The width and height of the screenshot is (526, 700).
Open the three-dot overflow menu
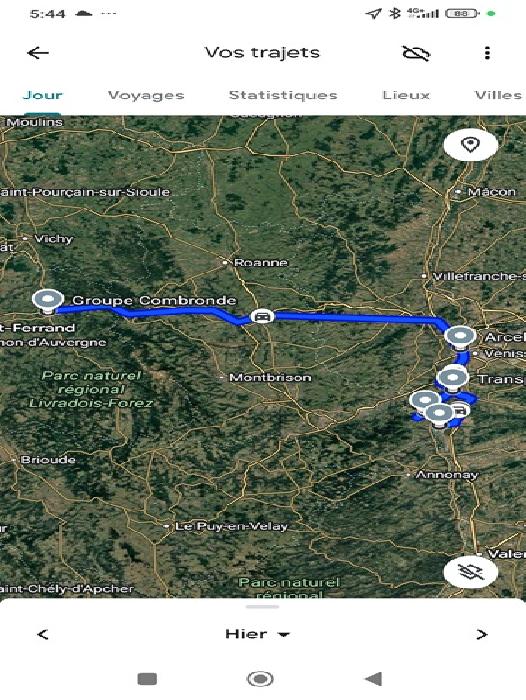[x=487, y=53]
